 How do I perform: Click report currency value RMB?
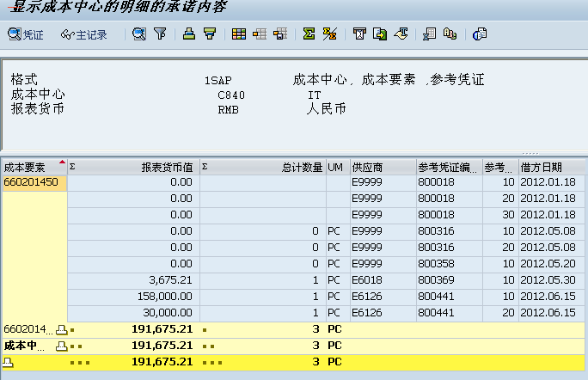tap(228, 110)
